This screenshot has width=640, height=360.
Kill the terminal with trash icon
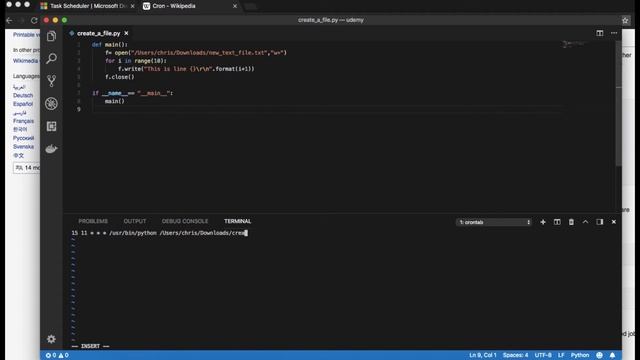click(x=571, y=222)
